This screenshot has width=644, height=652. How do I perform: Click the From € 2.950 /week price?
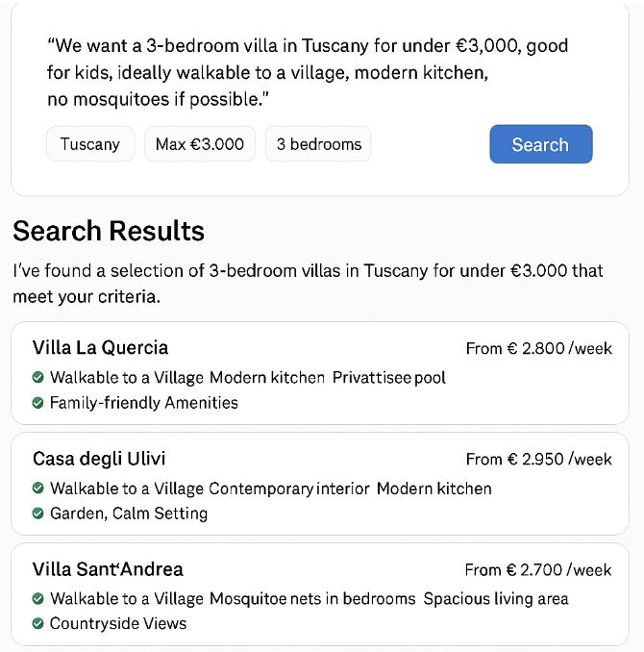click(539, 459)
